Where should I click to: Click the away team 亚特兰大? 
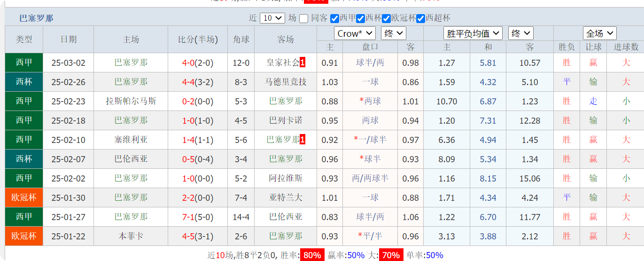tap(286, 198)
